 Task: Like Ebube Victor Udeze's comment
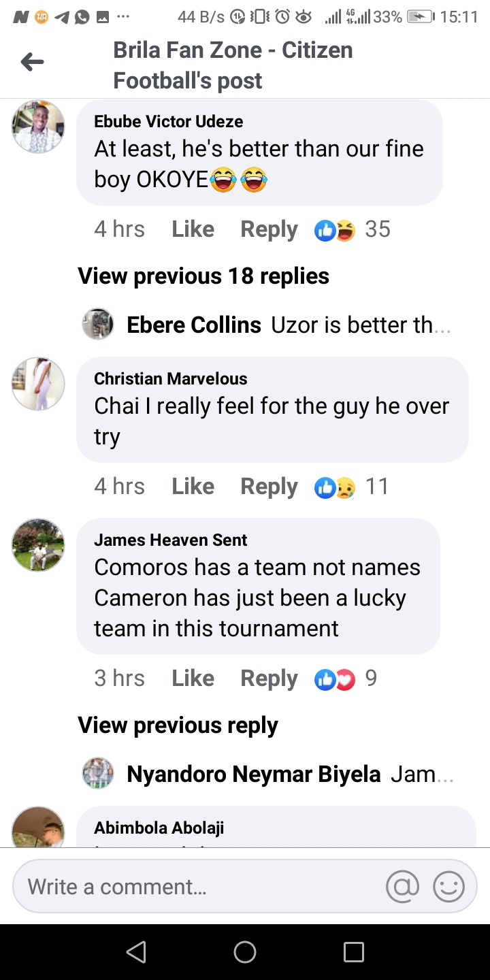click(x=193, y=229)
